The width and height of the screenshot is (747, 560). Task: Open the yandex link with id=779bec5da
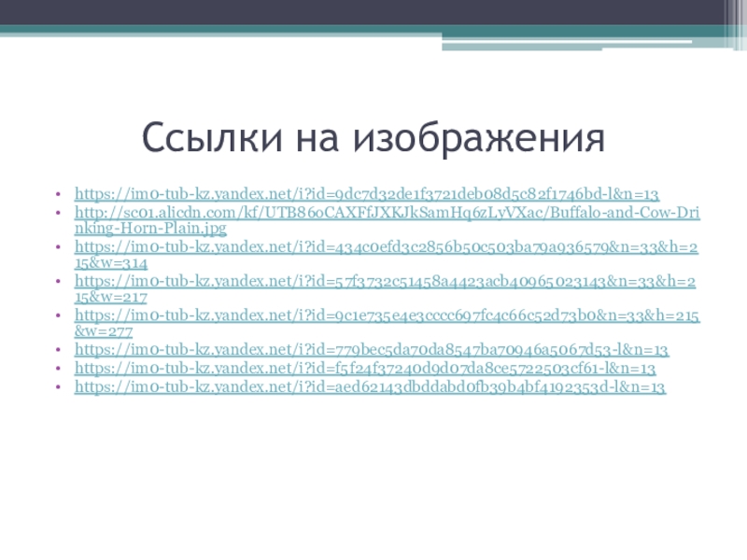tap(372, 350)
